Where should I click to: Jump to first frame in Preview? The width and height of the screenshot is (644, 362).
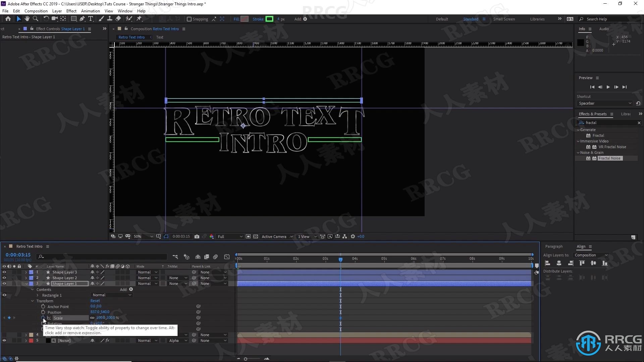[592, 87]
